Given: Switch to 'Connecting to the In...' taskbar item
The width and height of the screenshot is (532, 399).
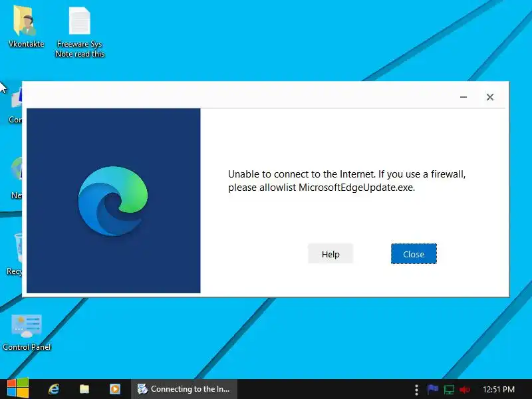Looking at the screenshot, I should pyautogui.click(x=184, y=389).
